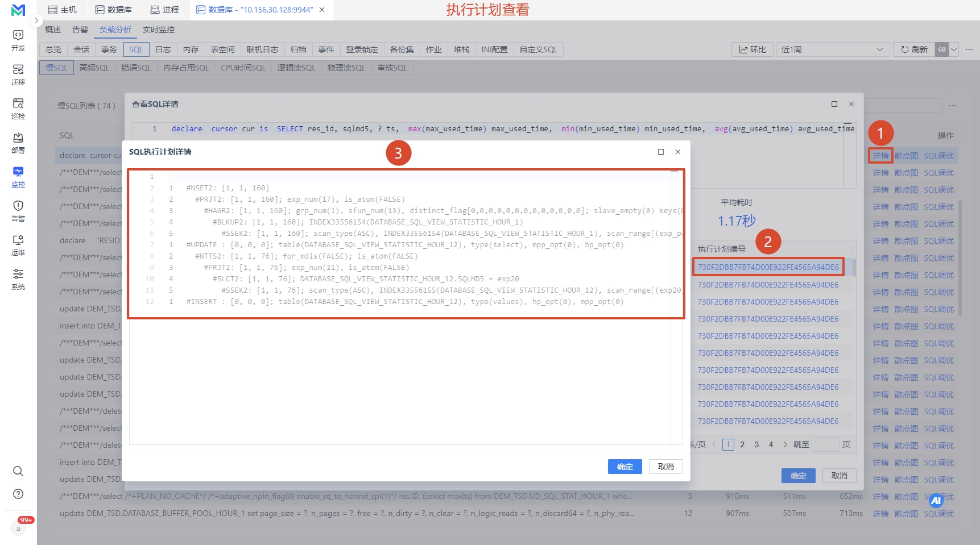Click the AI assistant floating icon
Image resolution: width=980 pixels, height=545 pixels.
(936, 501)
